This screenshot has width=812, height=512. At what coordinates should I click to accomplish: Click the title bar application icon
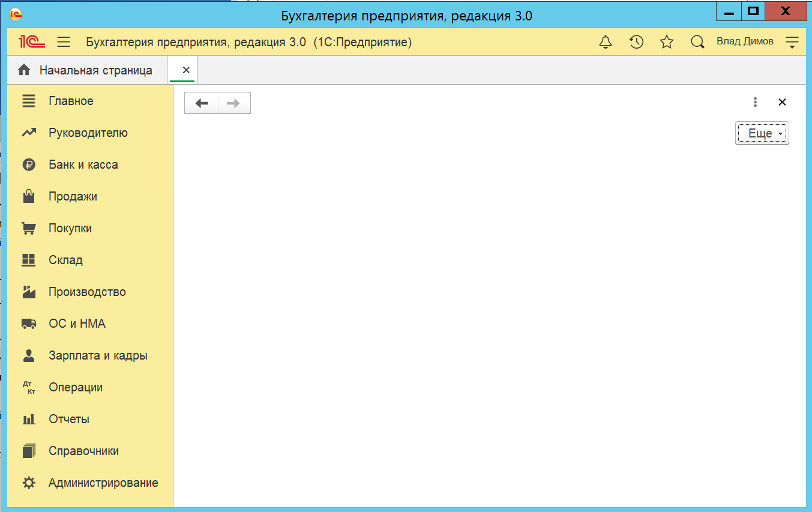pyautogui.click(x=16, y=14)
